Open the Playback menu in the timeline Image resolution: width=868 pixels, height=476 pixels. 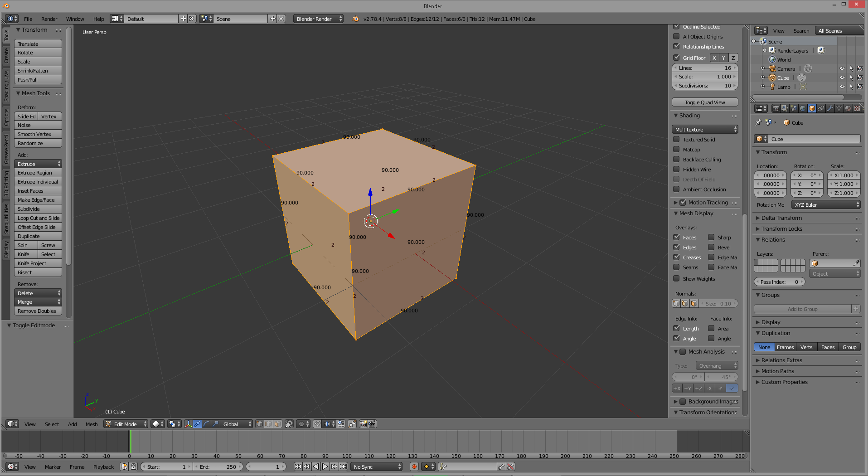click(x=103, y=466)
